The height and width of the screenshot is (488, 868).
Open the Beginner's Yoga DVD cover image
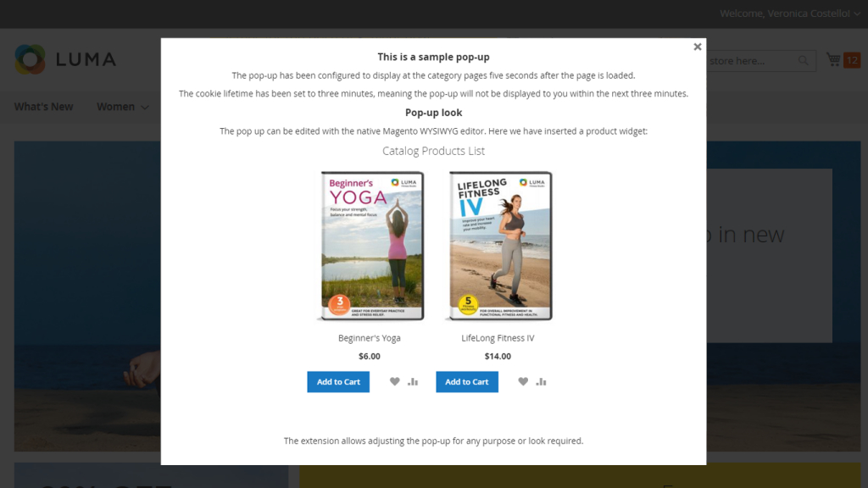[370, 246]
